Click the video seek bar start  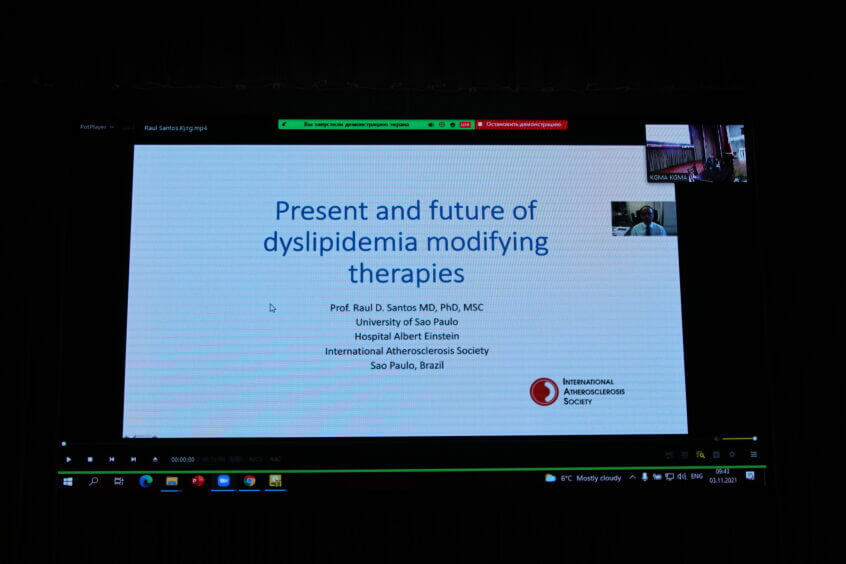[x=64, y=444]
